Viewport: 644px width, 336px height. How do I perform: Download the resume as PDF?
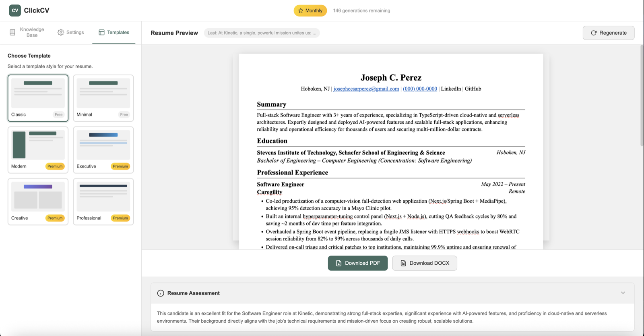(358, 263)
